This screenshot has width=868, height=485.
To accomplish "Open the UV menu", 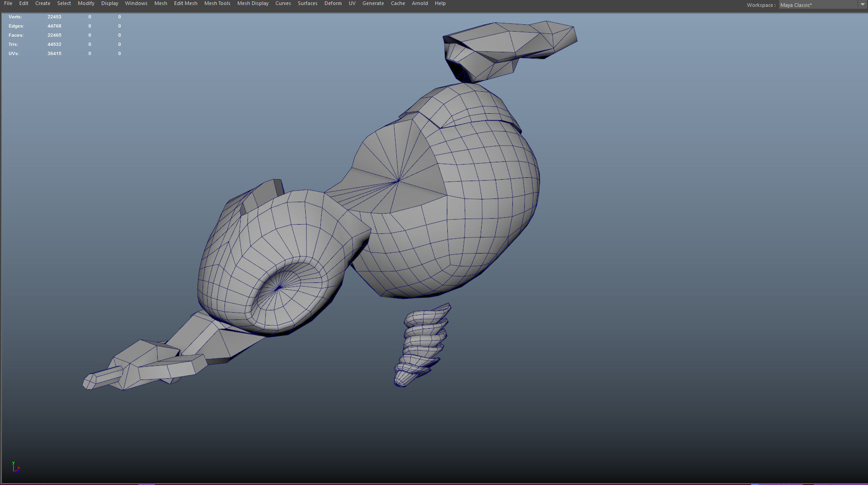I will click(352, 4).
